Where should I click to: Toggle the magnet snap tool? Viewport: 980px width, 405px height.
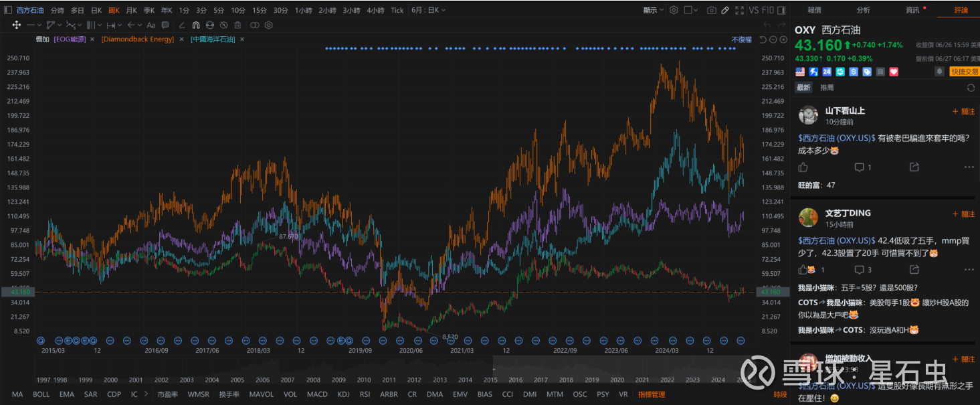coord(196,25)
